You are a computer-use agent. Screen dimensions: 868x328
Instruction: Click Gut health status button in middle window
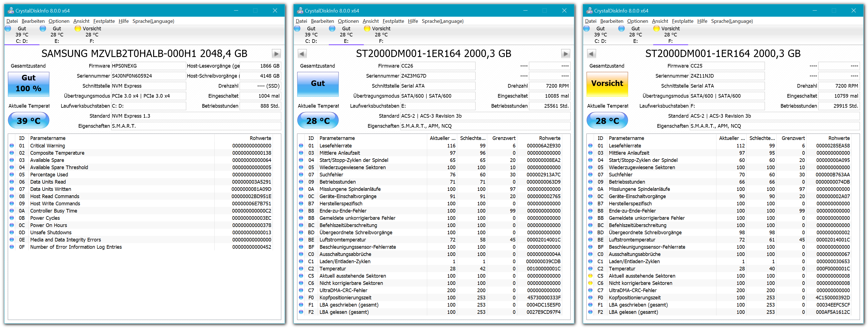[x=318, y=84]
